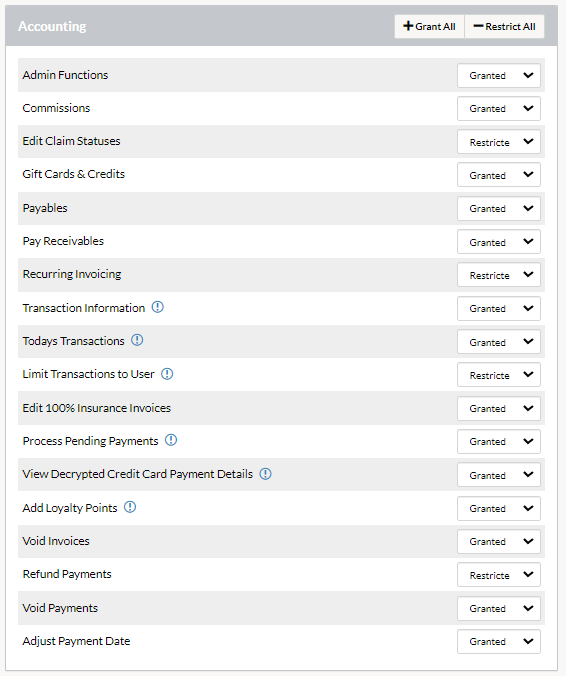The image size is (566, 676).
Task: Click info icon beside Process Pending Payments
Action: (171, 440)
